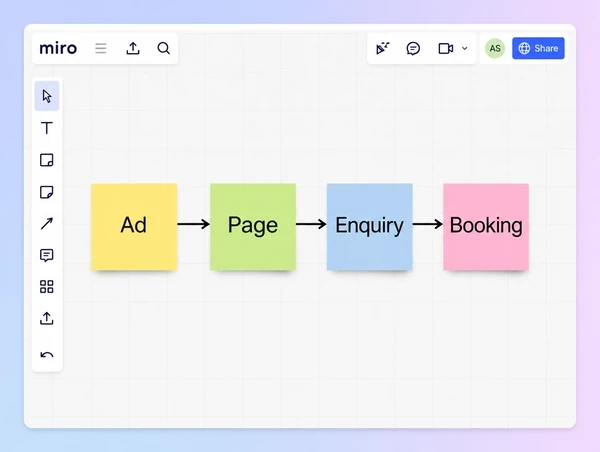Click the arrow connecting Enquiry to Booking
The image size is (600, 452).
[428, 224]
